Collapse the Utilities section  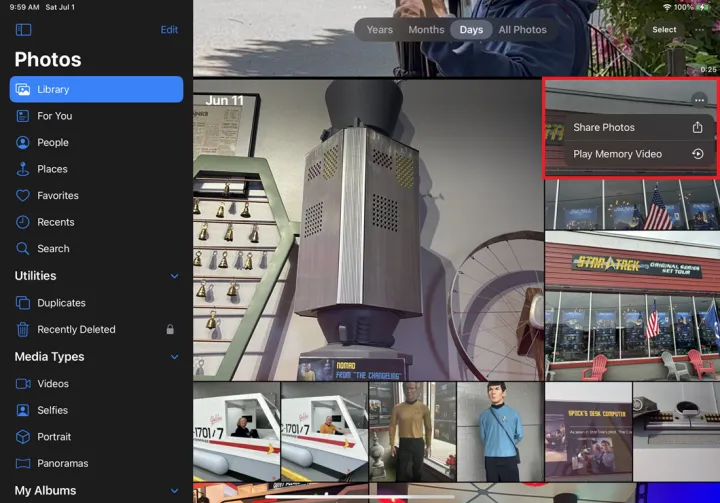[x=174, y=276]
